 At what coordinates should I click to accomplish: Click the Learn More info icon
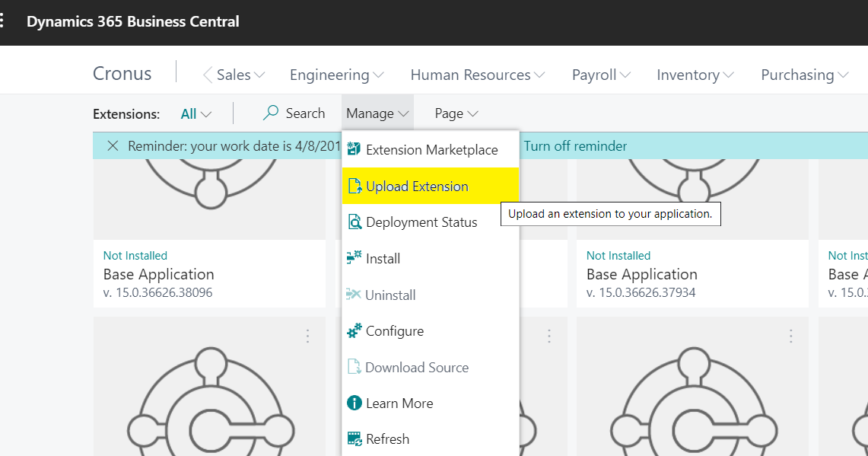click(355, 403)
